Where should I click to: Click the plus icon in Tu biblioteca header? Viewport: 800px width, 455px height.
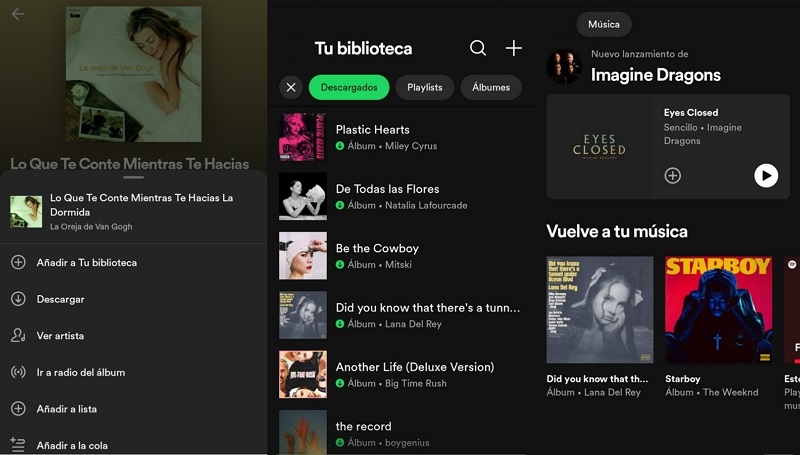click(513, 48)
